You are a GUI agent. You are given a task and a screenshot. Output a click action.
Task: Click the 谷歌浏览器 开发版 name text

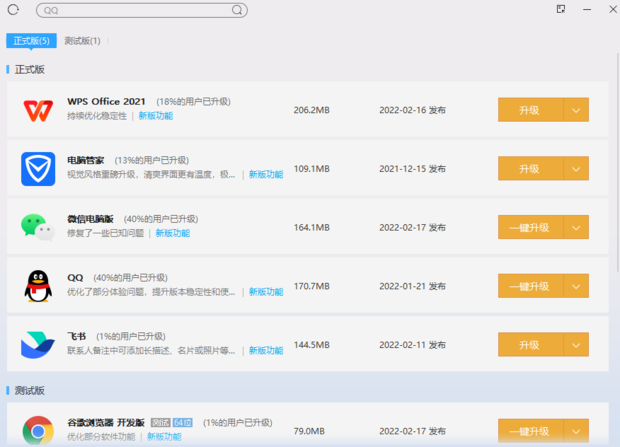106,422
